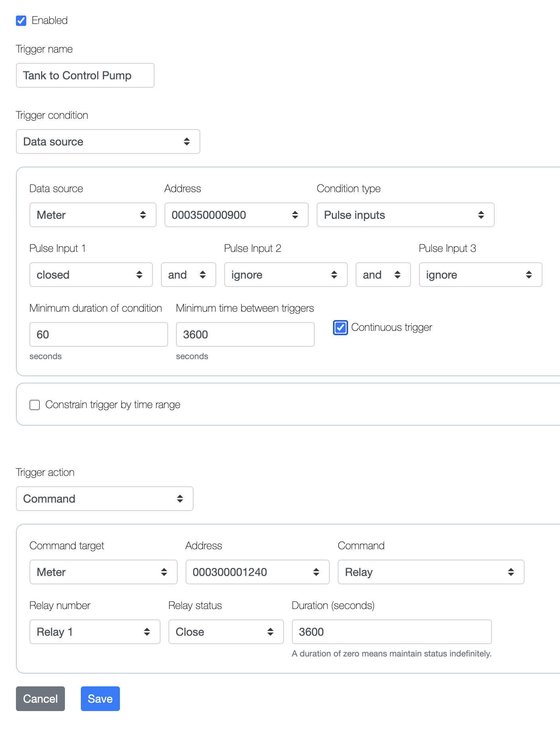The image size is (560, 731).
Task: Open the Trigger condition dropdown
Action: [x=108, y=141]
